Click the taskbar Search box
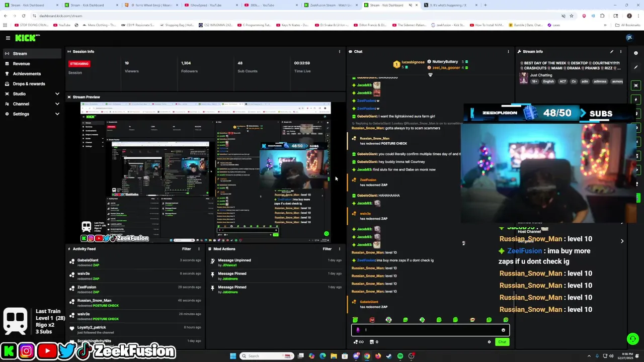 click(x=267, y=356)
